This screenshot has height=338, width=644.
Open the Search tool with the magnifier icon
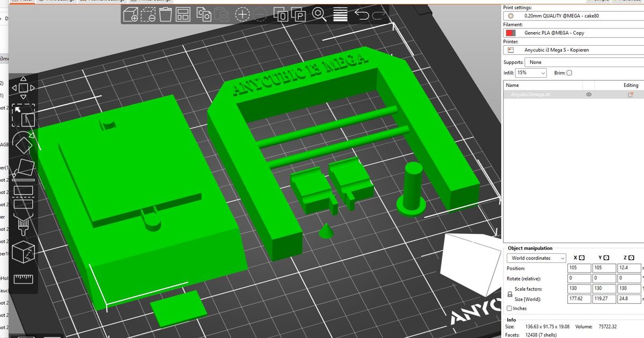click(319, 14)
